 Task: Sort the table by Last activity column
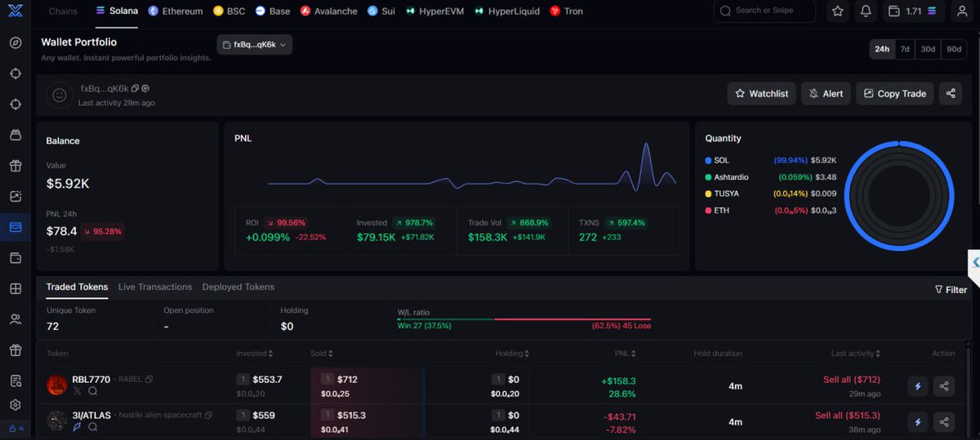pyautogui.click(x=855, y=353)
